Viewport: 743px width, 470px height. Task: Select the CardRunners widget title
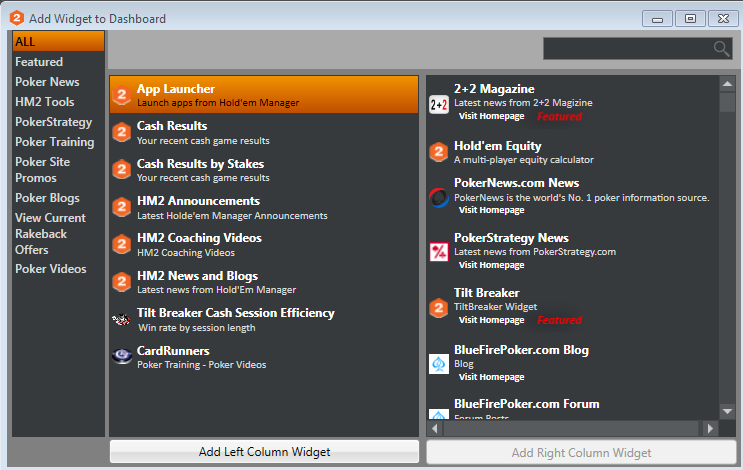pyautogui.click(x=173, y=351)
